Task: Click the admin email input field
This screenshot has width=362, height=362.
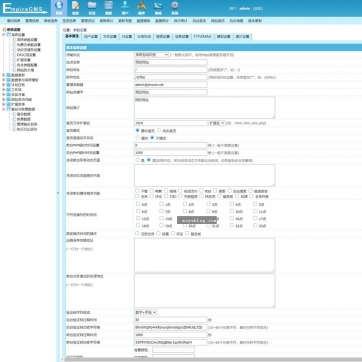Action: pos(171,85)
